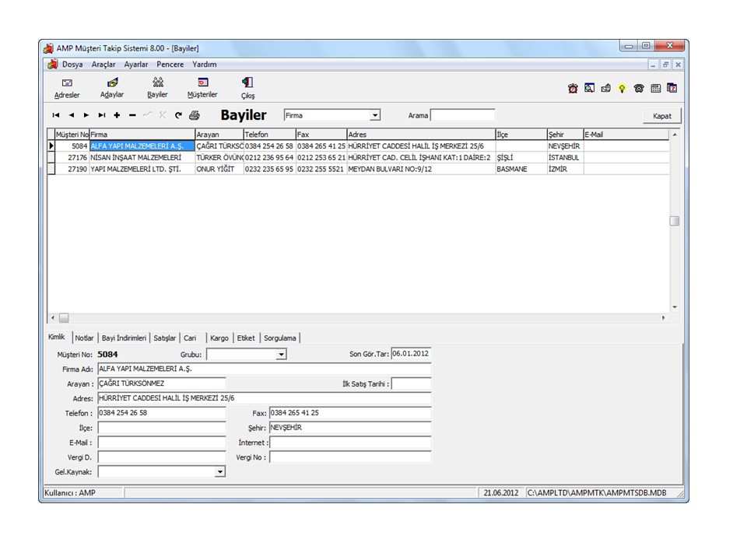Switch to the Sorgulama tab
This screenshot has height=560, width=747.
(x=280, y=338)
